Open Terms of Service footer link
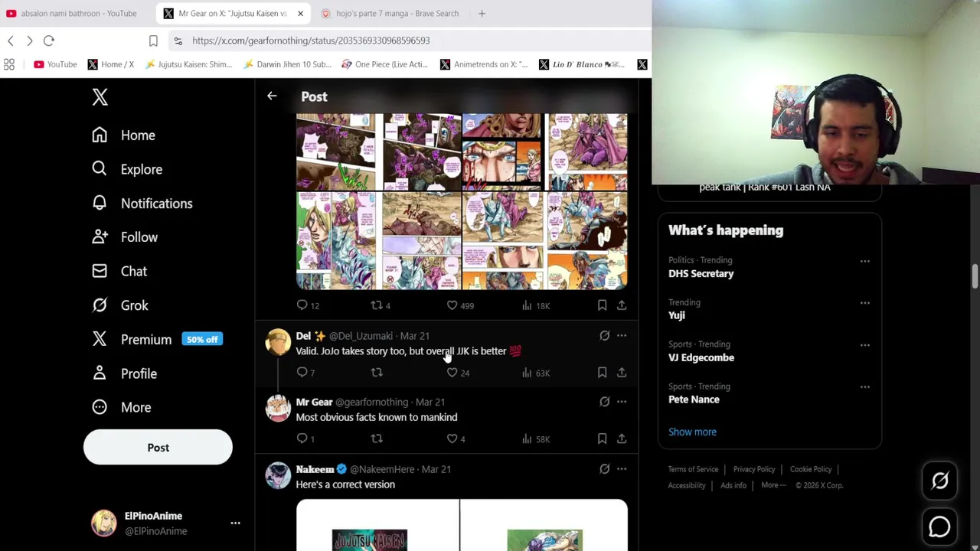The width and height of the screenshot is (980, 551). click(x=693, y=469)
